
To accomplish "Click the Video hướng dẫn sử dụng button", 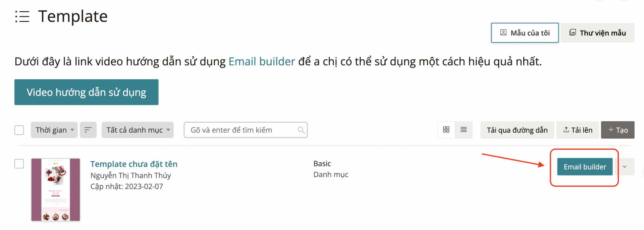I will coord(87,92).
